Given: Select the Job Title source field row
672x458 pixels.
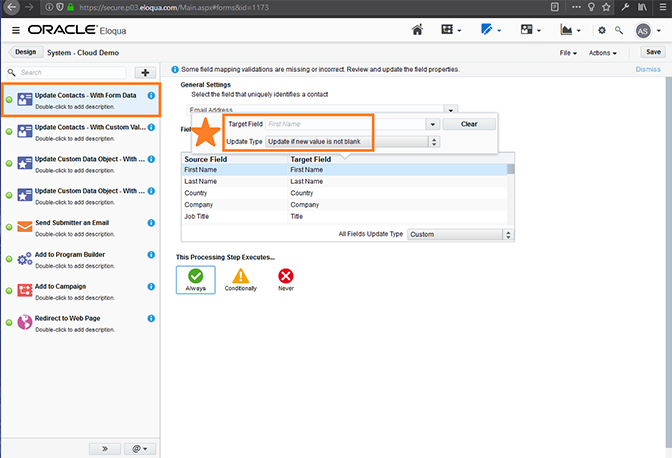Looking at the screenshot, I should pyautogui.click(x=234, y=216).
